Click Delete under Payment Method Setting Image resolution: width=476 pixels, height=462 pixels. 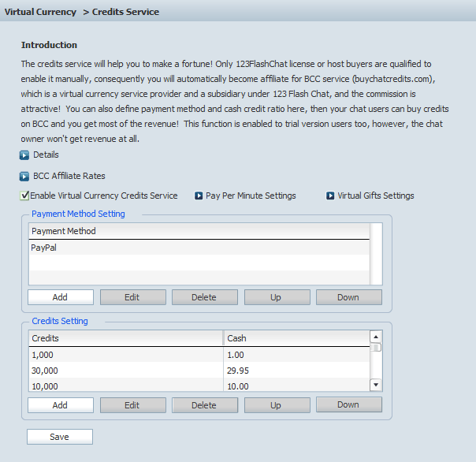point(205,297)
